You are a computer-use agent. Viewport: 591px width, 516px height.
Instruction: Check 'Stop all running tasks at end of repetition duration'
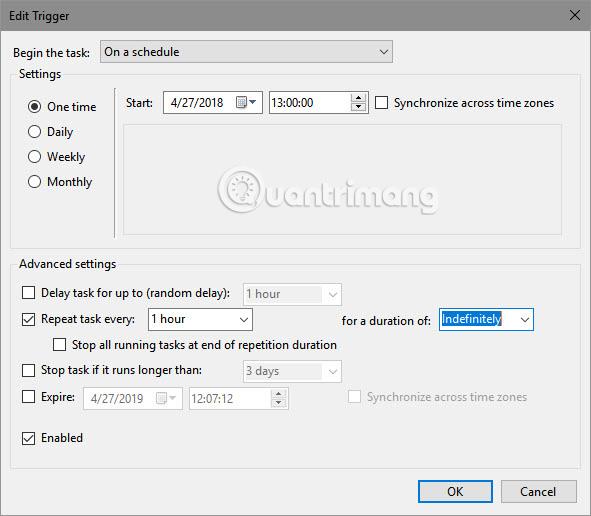(x=59, y=345)
